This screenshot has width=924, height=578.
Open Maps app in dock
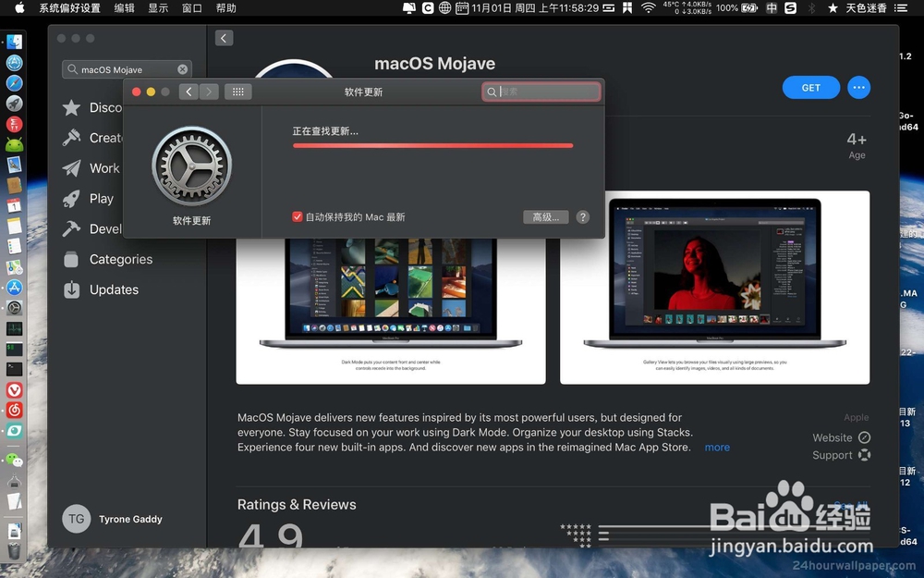[14, 267]
